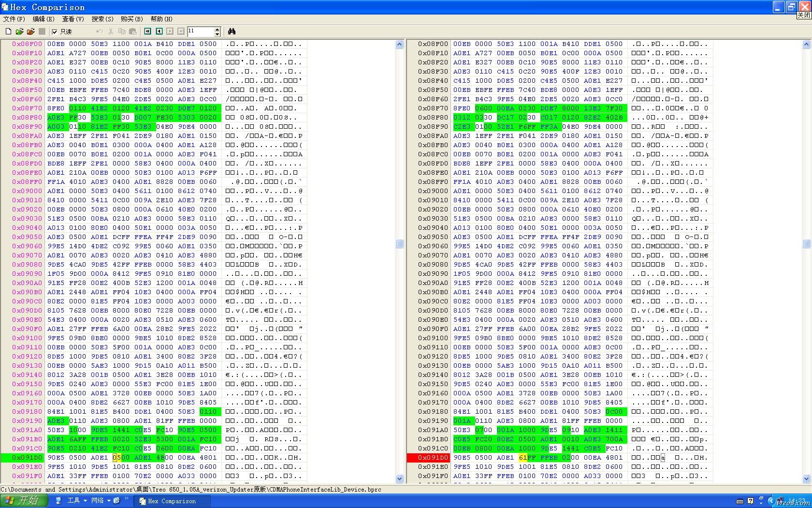Open the 帮助(H) menu
This screenshot has height=508, width=812.
[161, 19]
